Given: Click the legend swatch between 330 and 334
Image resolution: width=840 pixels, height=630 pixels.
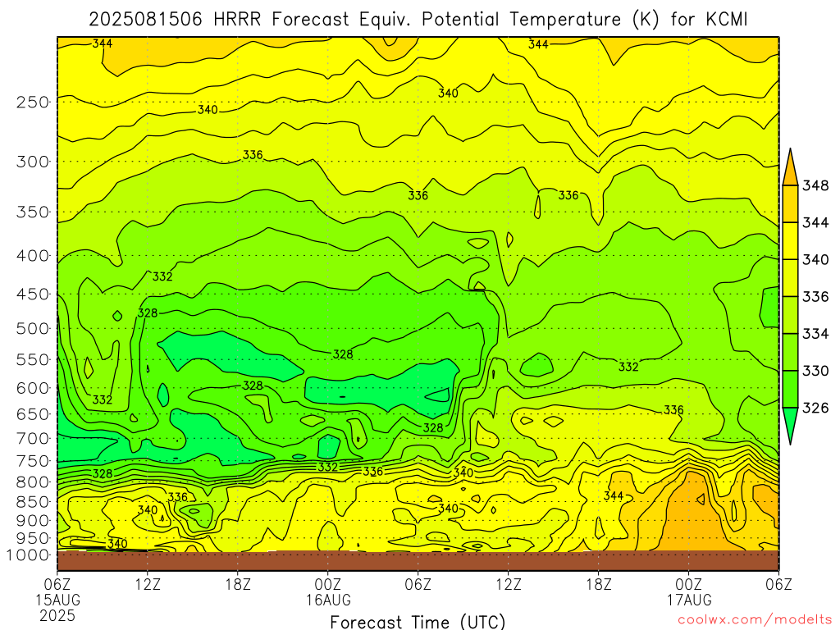Looking at the screenshot, I should tap(790, 352).
